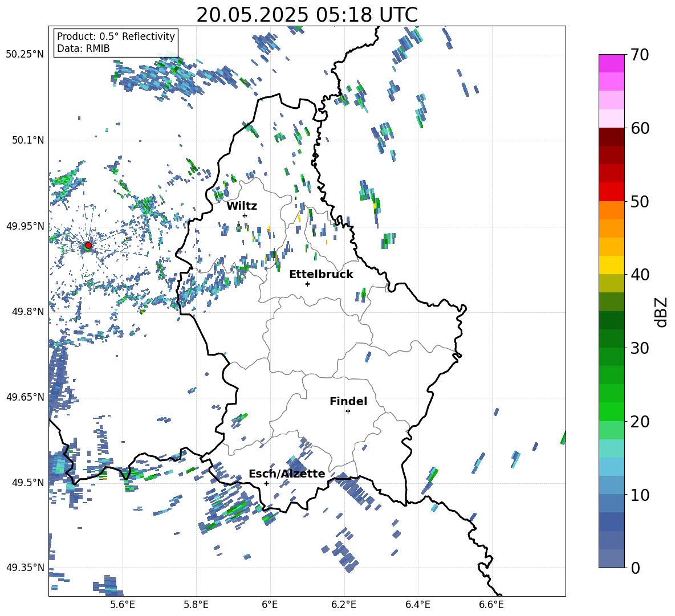Click the Ettelbruck station cross marker

[307, 284]
